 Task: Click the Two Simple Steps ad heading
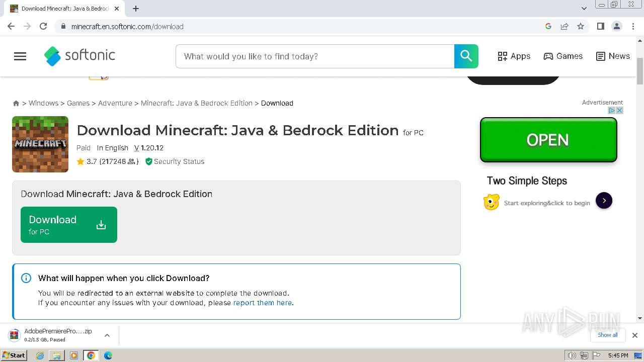[x=527, y=181]
